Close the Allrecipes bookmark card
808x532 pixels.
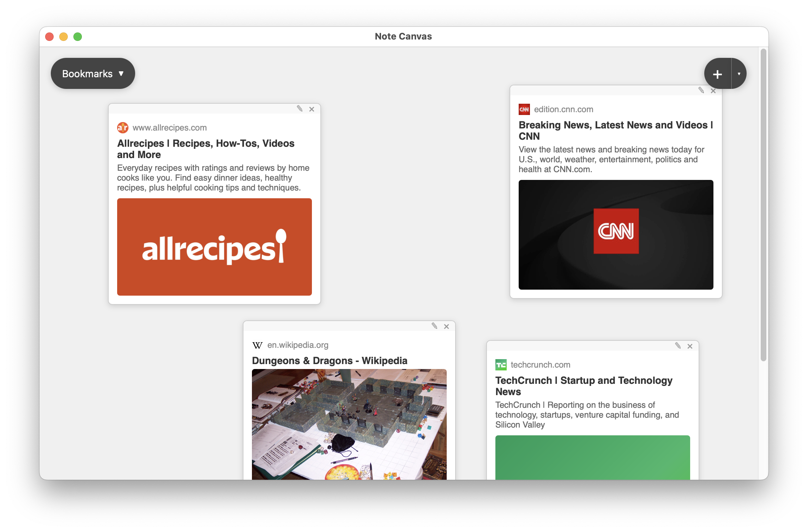tap(312, 109)
